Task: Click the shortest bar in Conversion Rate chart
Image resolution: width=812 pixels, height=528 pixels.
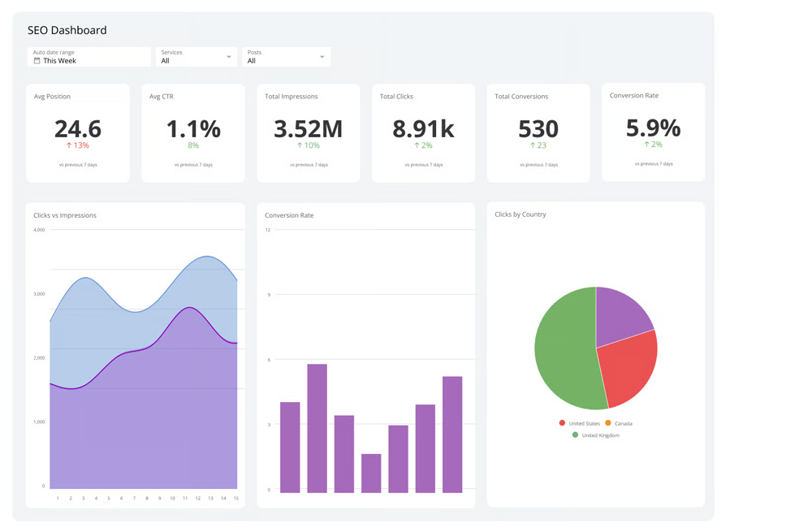Action: (x=371, y=473)
